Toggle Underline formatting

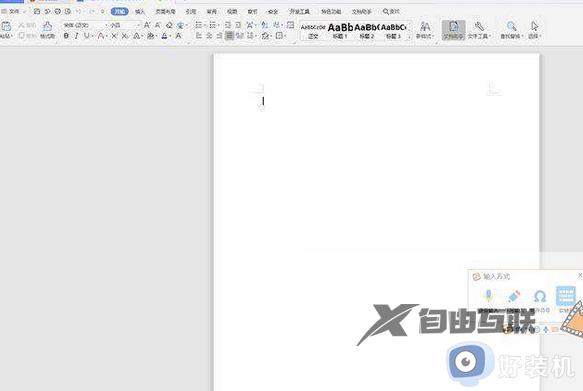pos(87,36)
